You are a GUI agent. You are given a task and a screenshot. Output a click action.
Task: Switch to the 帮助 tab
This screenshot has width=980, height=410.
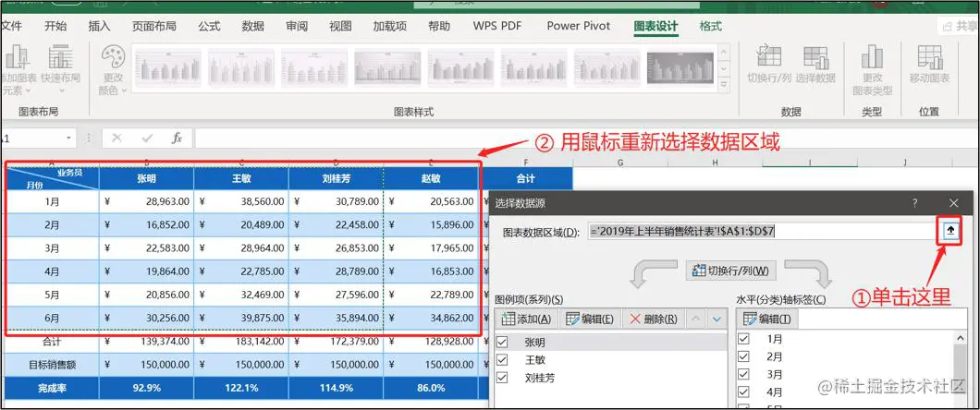pyautogui.click(x=439, y=26)
